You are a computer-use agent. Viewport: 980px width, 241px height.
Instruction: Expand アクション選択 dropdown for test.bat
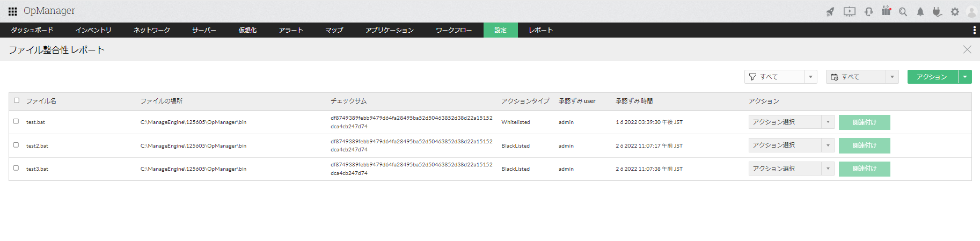[791, 122]
